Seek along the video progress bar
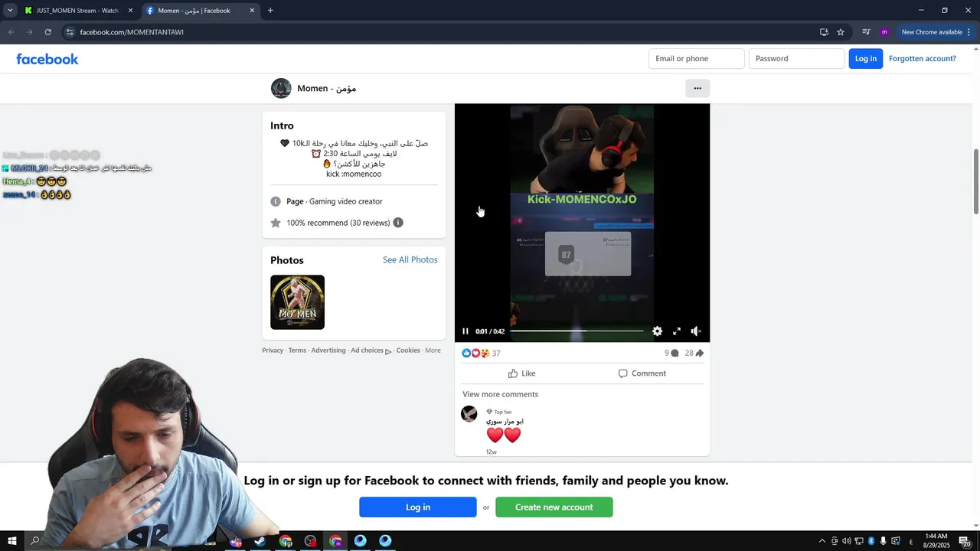The width and height of the screenshot is (980, 551). (x=577, y=331)
